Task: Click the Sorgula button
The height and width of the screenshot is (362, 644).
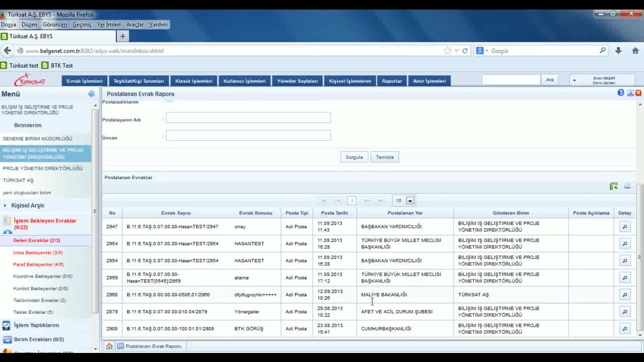Action: click(x=354, y=157)
